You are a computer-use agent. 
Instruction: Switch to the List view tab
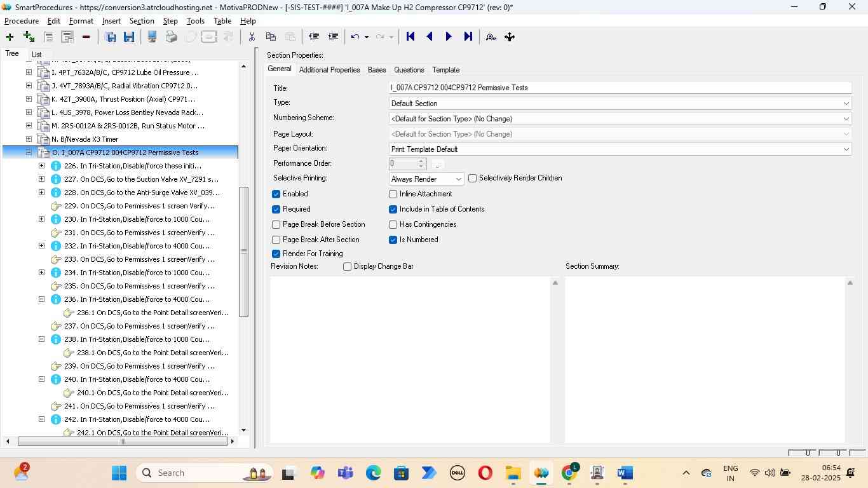(36, 55)
